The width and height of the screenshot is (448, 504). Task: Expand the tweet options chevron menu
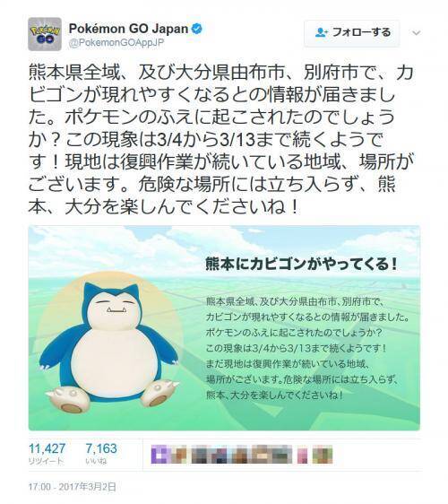point(417,33)
